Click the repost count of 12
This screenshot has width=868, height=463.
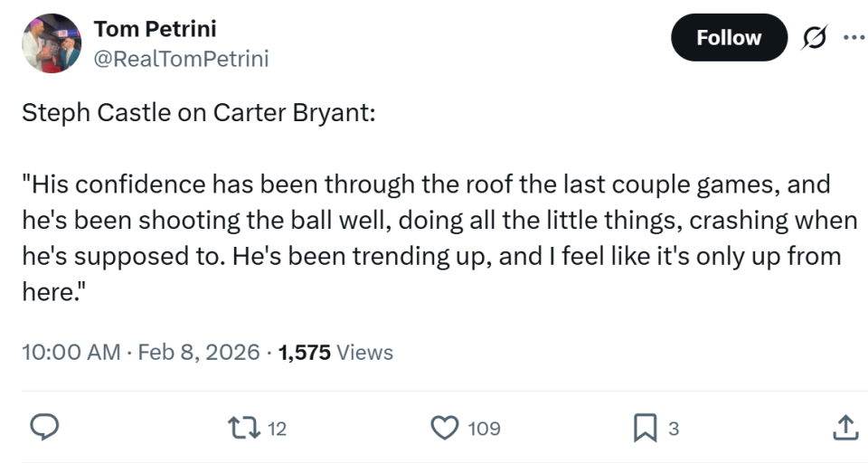[278, 429]
